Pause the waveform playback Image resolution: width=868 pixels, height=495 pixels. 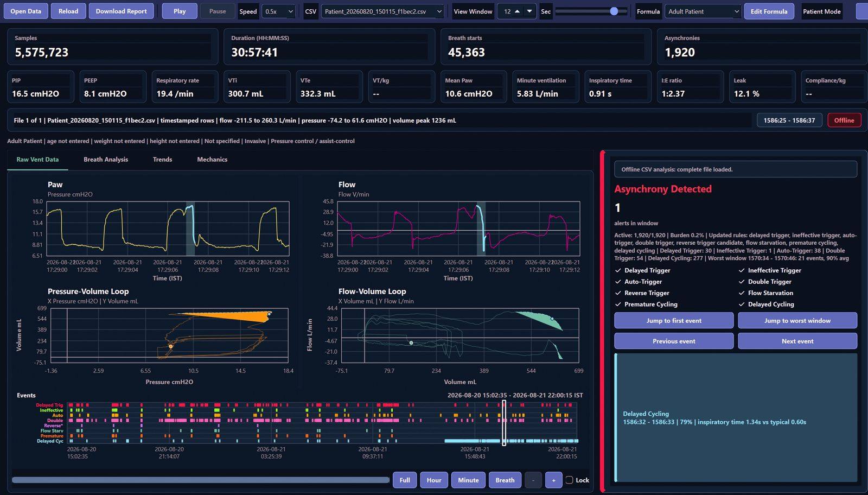click(218, 11)
